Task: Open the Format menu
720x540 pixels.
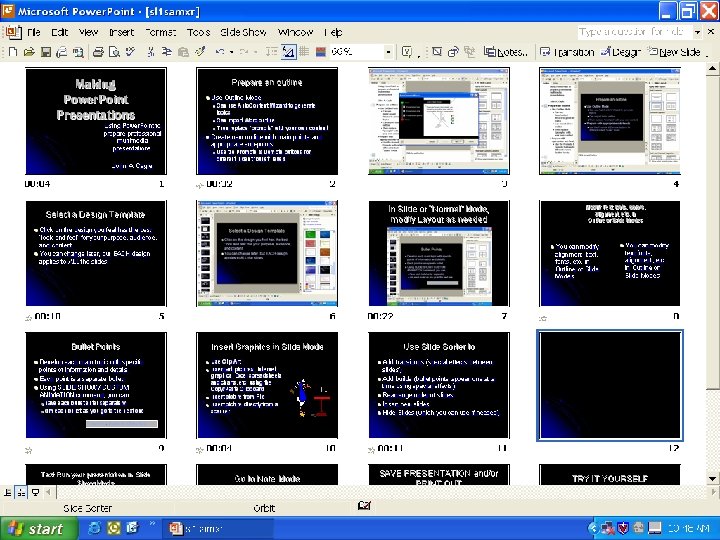Action: 160,32
